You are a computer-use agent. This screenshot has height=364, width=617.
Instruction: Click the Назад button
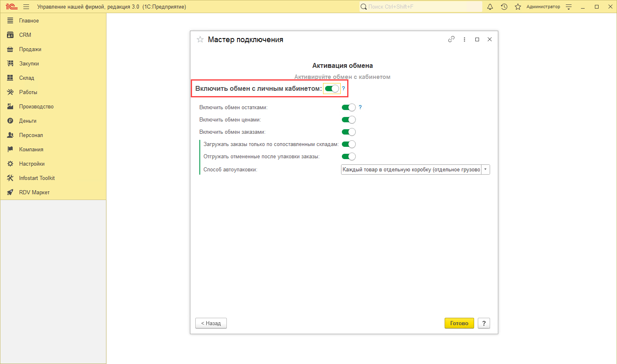click(211, 323)
